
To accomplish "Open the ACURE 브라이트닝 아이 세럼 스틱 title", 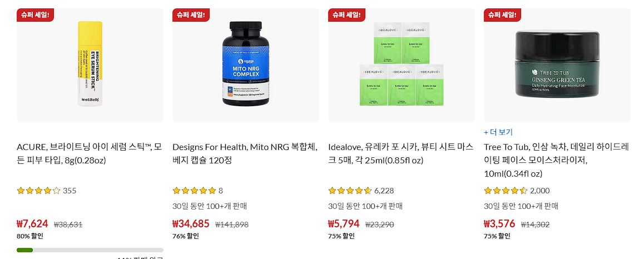I will (89, 153).
